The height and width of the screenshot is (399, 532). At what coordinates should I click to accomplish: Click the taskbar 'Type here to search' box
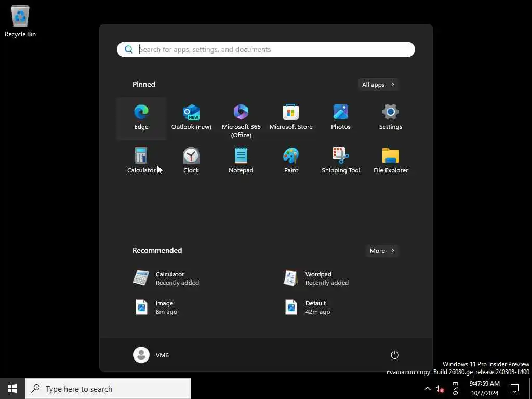tap(108, 389)
